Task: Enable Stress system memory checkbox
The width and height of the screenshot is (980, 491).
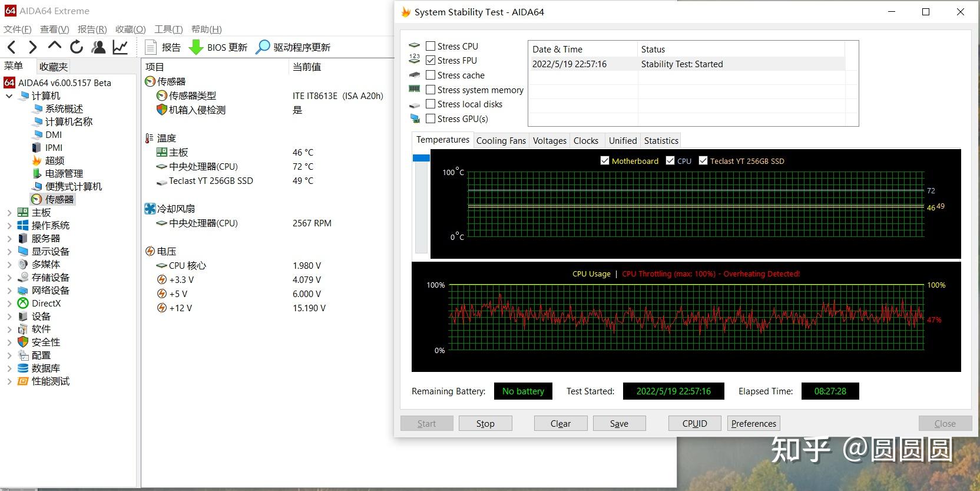Action: point(431,90)
